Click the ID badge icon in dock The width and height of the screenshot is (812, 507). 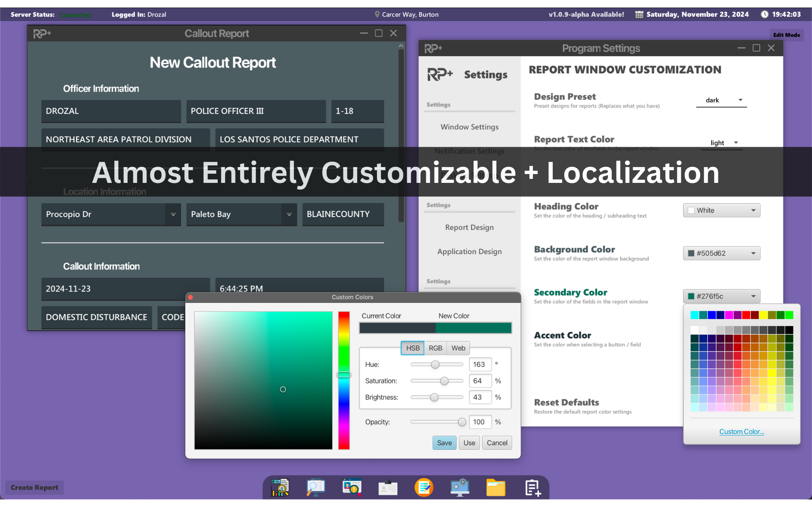[x=388, y=488]
